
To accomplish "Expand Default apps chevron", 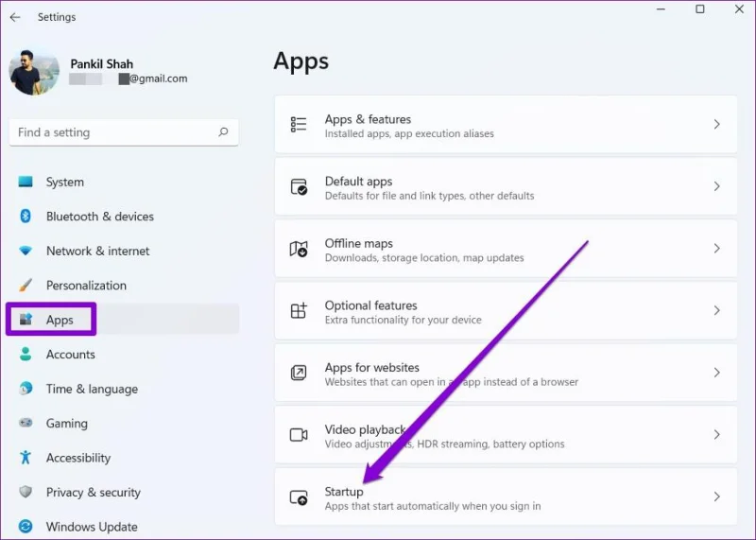I will [717, 186].
